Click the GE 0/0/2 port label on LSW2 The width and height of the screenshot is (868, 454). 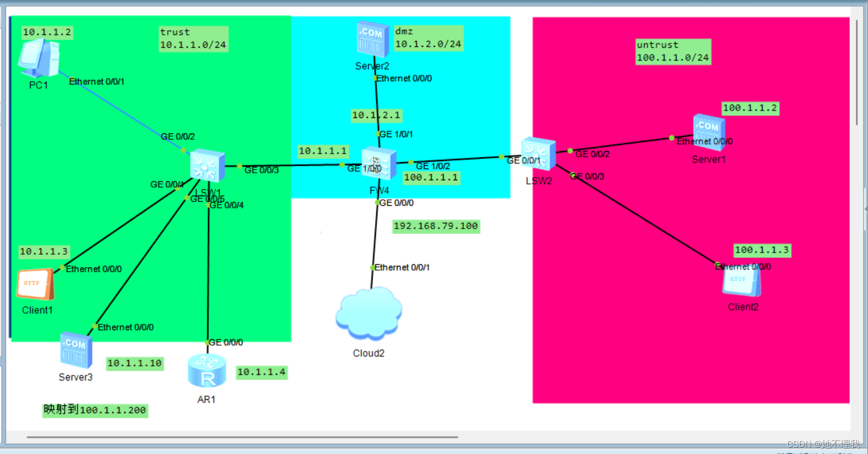pyautogui.click(x=593, y=154)
